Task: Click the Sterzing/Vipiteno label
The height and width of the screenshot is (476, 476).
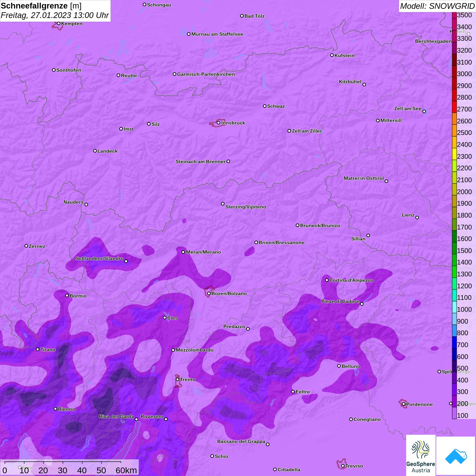Action: pyautogui.click(x=246, y=207)
